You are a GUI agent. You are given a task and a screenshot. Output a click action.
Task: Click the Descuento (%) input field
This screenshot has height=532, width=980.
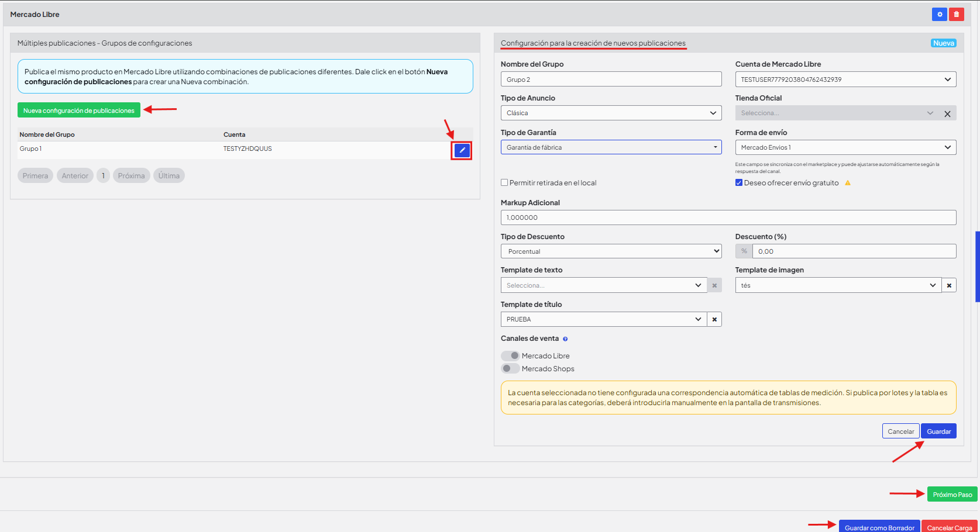pyautogui.click(x=854, y=251)
